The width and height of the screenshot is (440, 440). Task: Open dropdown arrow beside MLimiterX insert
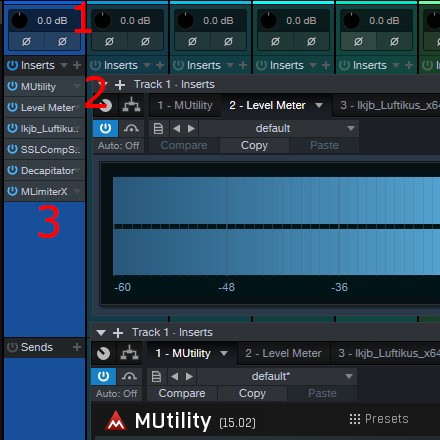pos(77,191)
